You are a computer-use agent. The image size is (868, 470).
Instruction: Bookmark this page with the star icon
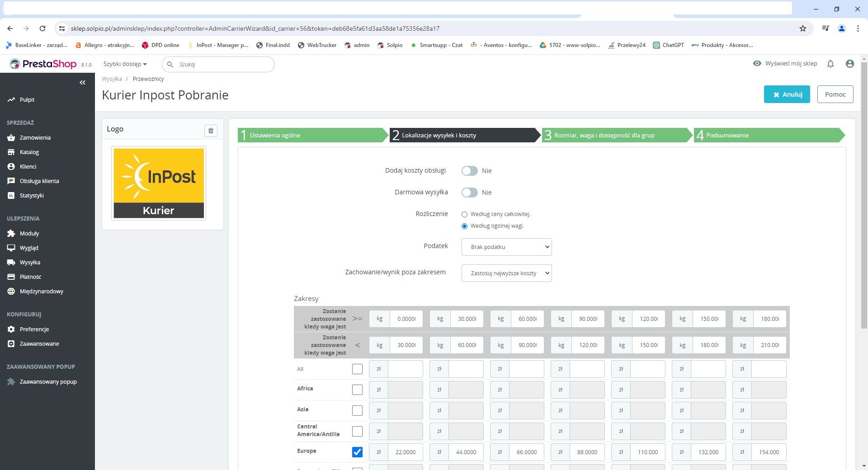pos(803,28)
